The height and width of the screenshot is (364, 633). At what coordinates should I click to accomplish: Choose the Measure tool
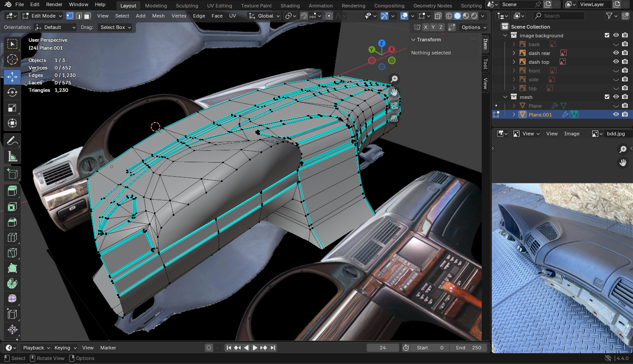click(12, 157)
